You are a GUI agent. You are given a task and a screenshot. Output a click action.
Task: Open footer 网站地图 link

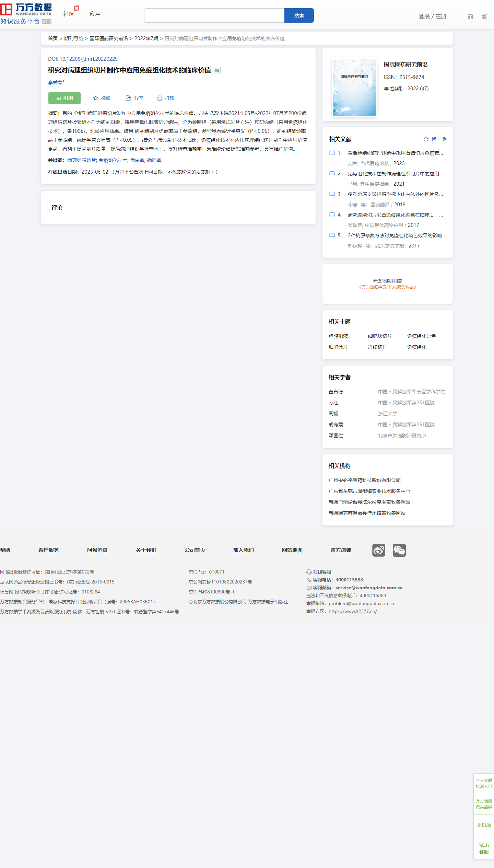pos(292,550)
